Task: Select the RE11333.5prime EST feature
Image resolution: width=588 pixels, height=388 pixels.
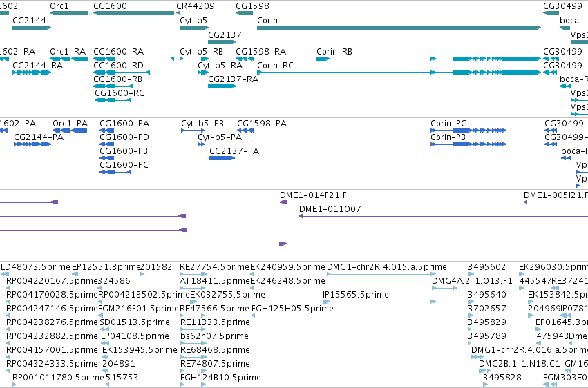Action: pos(192,329)
